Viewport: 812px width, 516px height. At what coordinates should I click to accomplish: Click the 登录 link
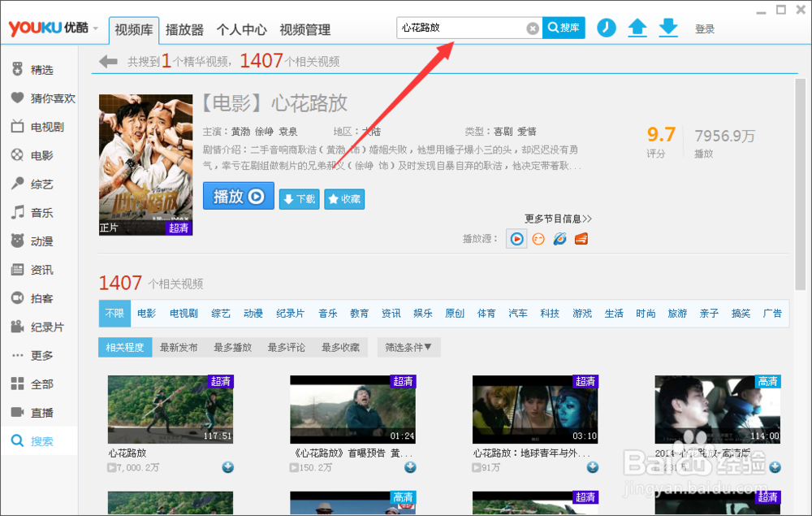[704, 29]
